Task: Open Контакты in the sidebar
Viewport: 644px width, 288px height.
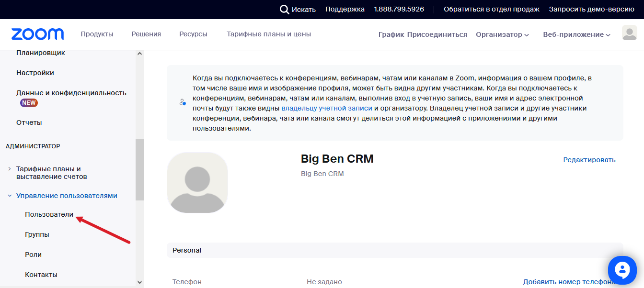Action: [41, 275]
